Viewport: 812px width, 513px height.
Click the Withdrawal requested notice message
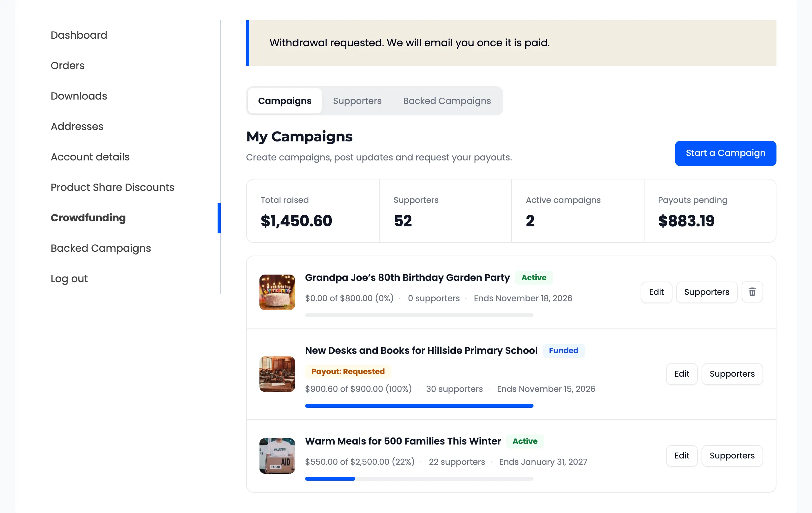pos(409,43)
